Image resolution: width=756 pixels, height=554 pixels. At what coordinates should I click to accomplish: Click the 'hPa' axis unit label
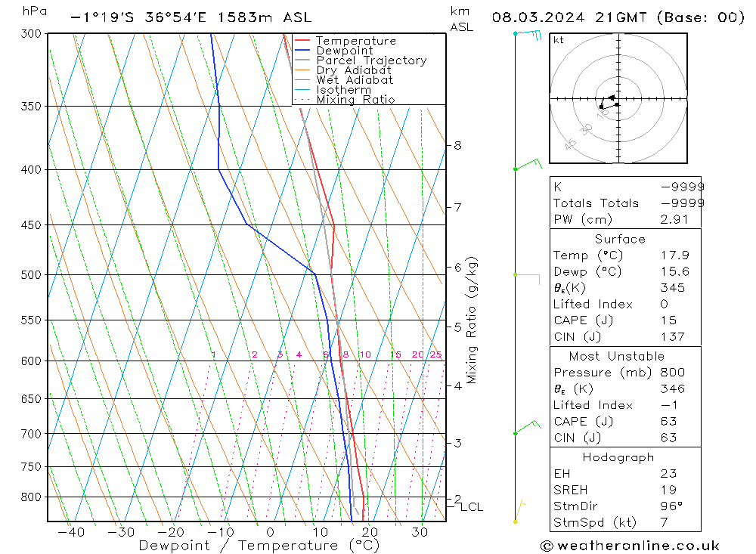pos(34,11)
